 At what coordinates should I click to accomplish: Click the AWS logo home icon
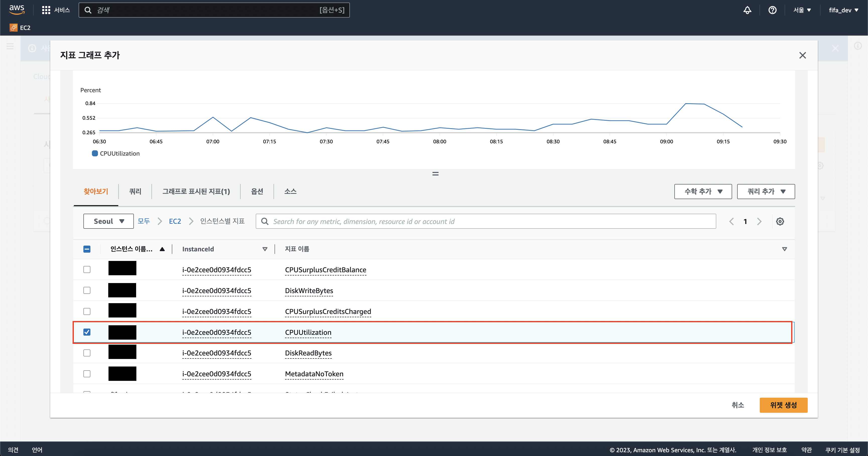click(17, 10)
